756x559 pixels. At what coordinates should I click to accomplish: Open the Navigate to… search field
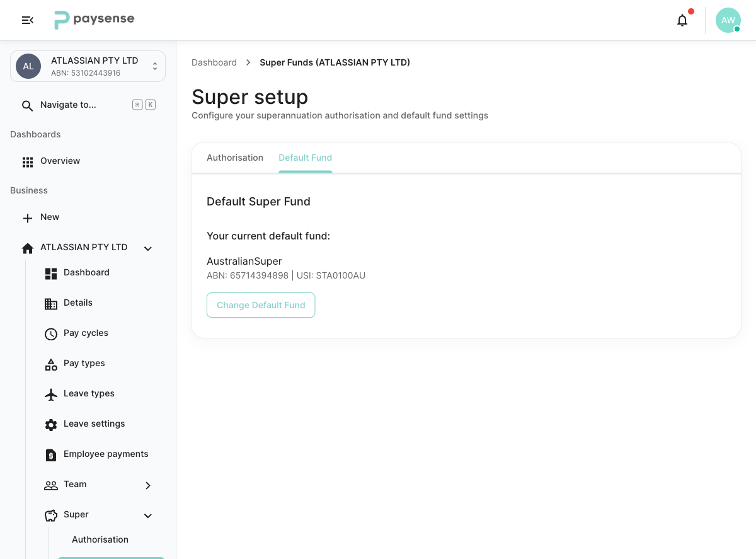click(88, 105)
